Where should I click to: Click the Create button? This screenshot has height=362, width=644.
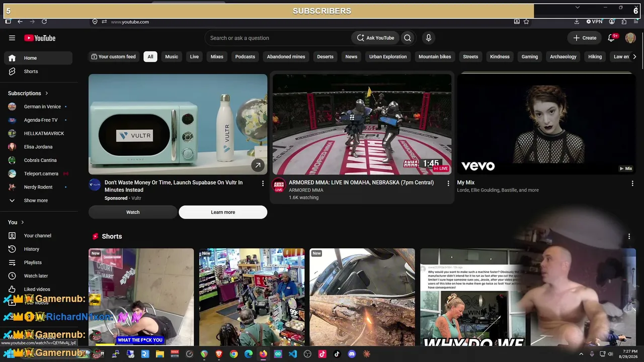pos(585,38)
